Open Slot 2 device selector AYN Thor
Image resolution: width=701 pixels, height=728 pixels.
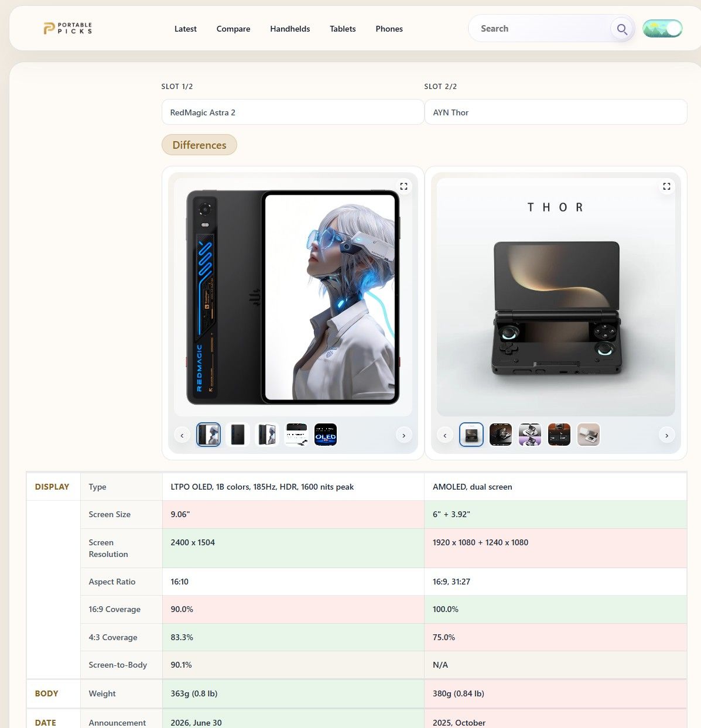tap(555, 112)
